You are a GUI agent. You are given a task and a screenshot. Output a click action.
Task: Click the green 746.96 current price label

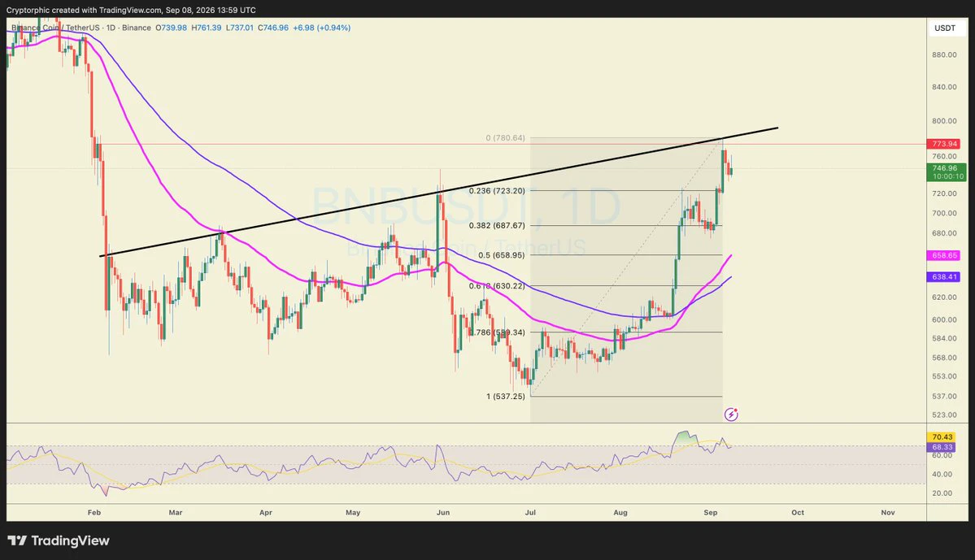pyautogui.click(x=945, y=167)
